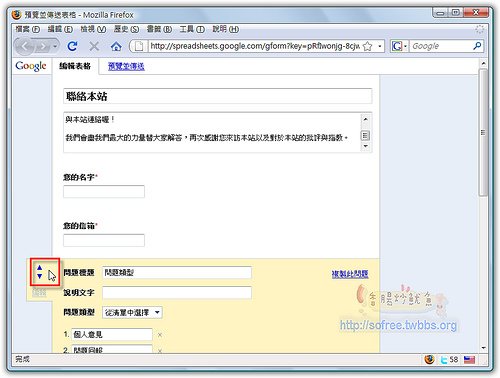Bookmark this page with the star icon
Screen dimensions: 500x378
click(367, 46)
